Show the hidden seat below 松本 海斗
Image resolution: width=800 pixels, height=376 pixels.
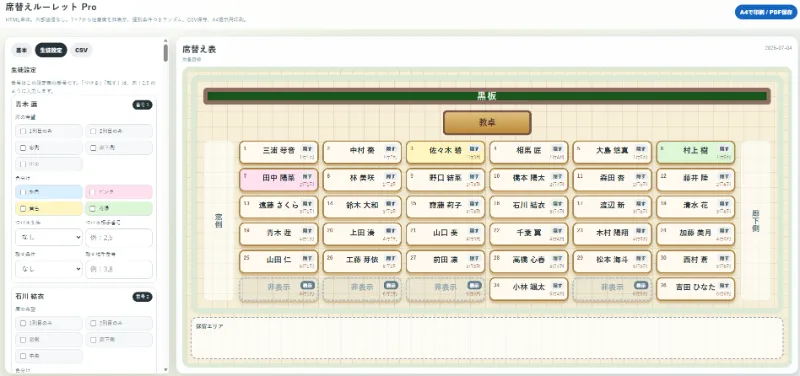click(x=641, y=285)
